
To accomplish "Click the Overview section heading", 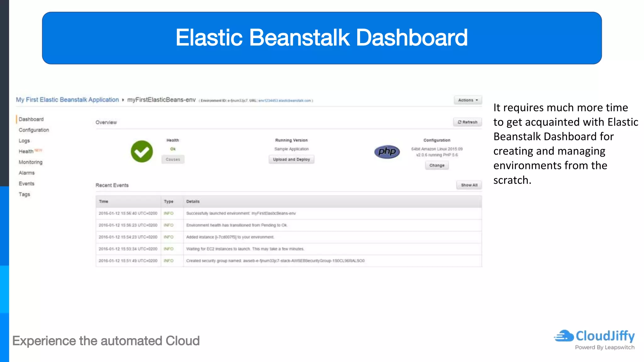I will coord(106,122).
